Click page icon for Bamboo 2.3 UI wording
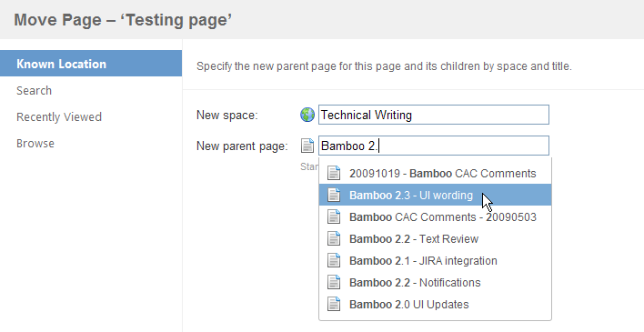The image size is (644, 332). point(334,195)
